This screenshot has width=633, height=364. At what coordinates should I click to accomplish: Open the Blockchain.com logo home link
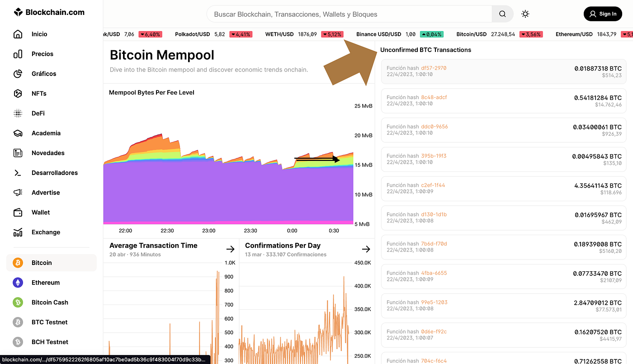tap(49, 12)
